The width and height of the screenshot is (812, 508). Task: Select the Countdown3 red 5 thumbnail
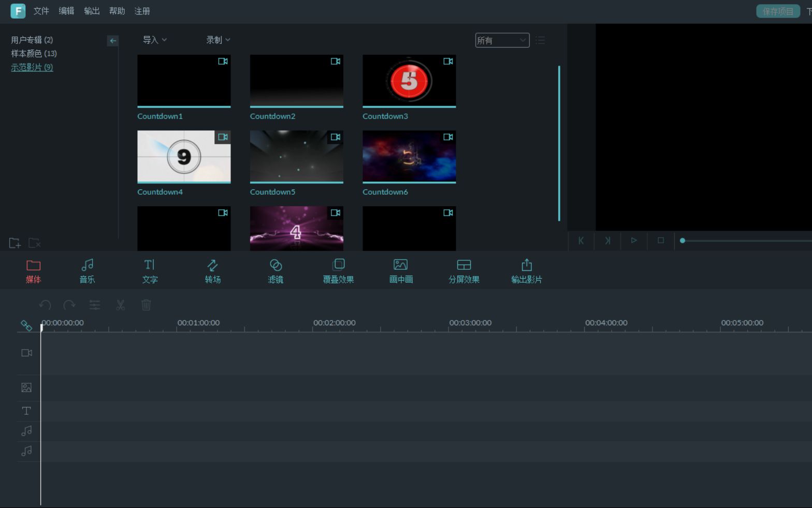tap(409, 81)
